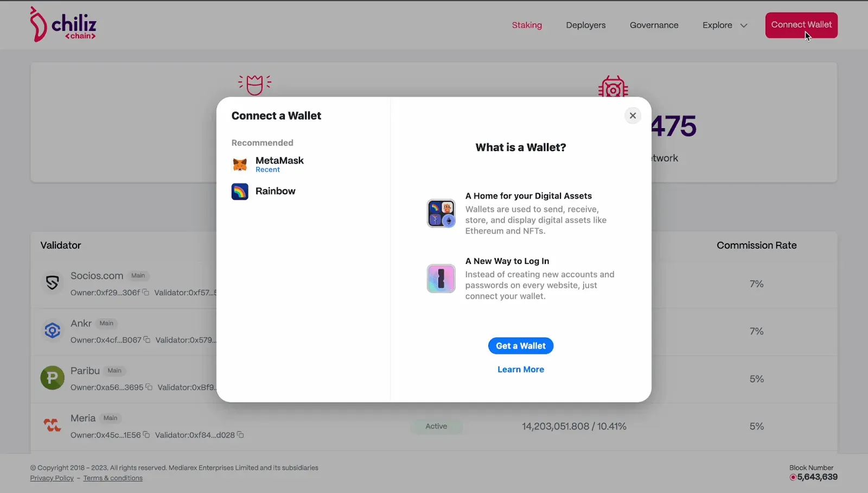
Task: Open the Governance tab
Action: point(654,25)
